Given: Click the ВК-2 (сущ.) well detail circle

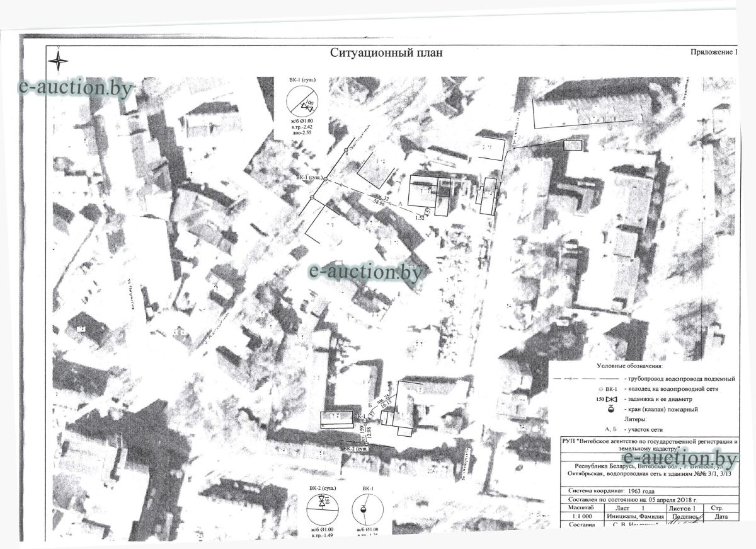Looking at the screenshot, I should [x=323, y=509].
